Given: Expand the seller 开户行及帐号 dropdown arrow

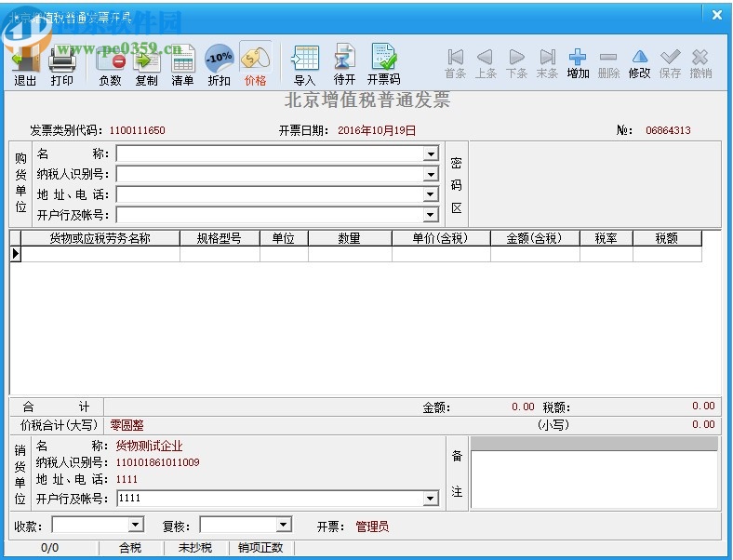Looking at the screenshot, I should pyautogui.click(x=430, y=499).
